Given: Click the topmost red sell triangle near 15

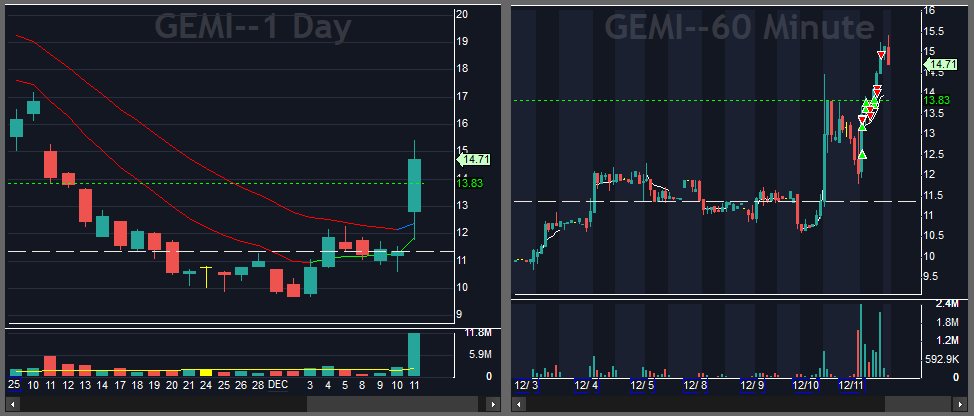Looking at the screenshot, I should 881,55.
